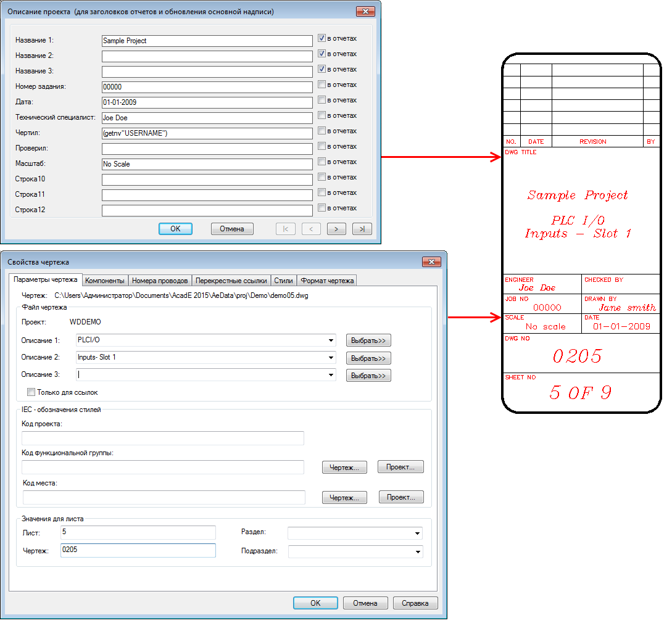Click the Лист field showing 5
This screenshot has height=631, width=672.
[x=138, y=532]
